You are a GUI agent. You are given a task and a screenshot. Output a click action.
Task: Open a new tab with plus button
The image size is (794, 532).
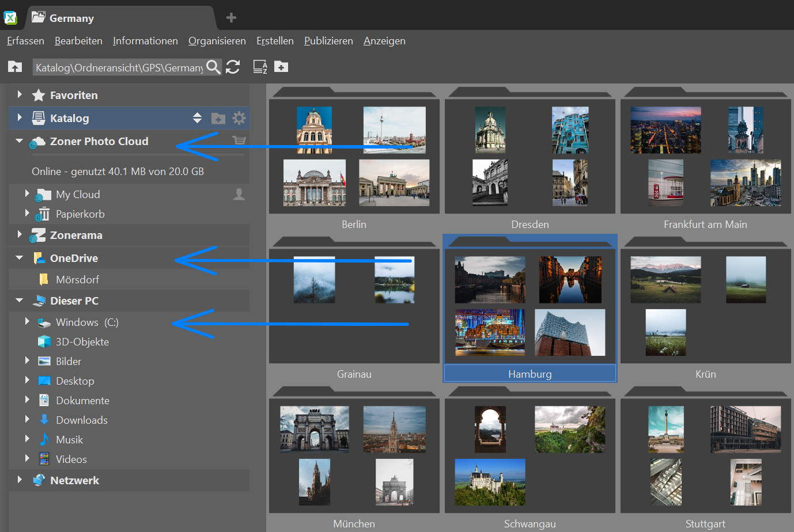(231, 18)
